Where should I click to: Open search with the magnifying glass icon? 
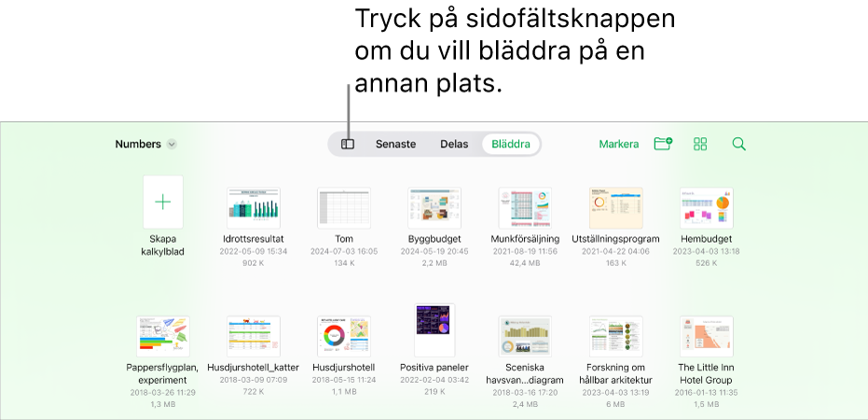[738, 144]
